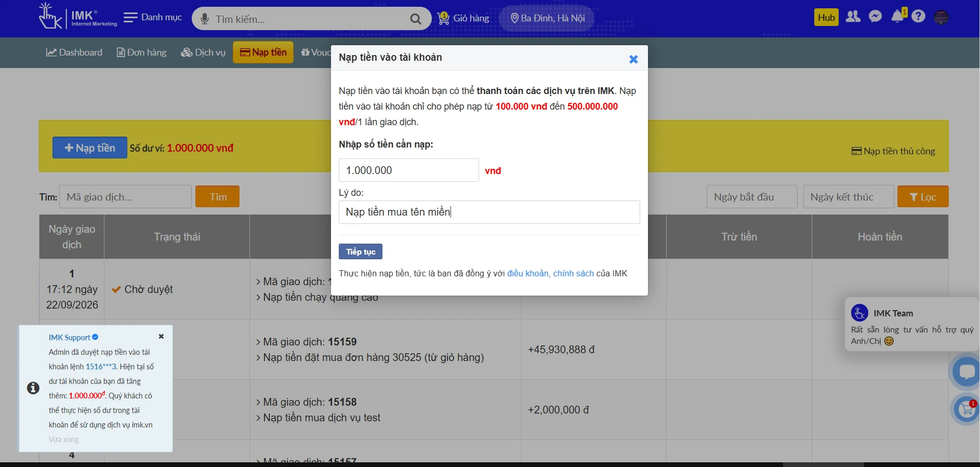The height and width of the screenshot is (467, 980).
Task: Click the help question mark icon
Action: pyautogui.click(x=918, y=17)
